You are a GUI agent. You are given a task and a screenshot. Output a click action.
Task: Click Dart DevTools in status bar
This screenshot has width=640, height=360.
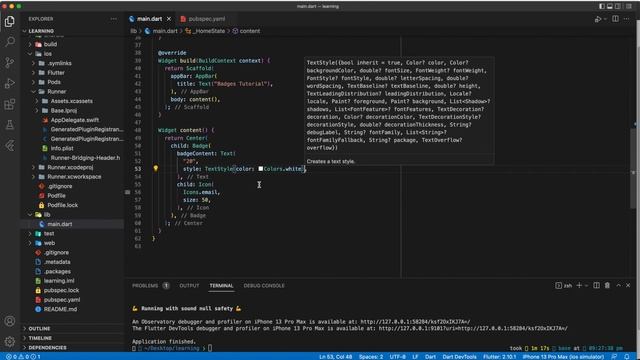click(459, 357)
